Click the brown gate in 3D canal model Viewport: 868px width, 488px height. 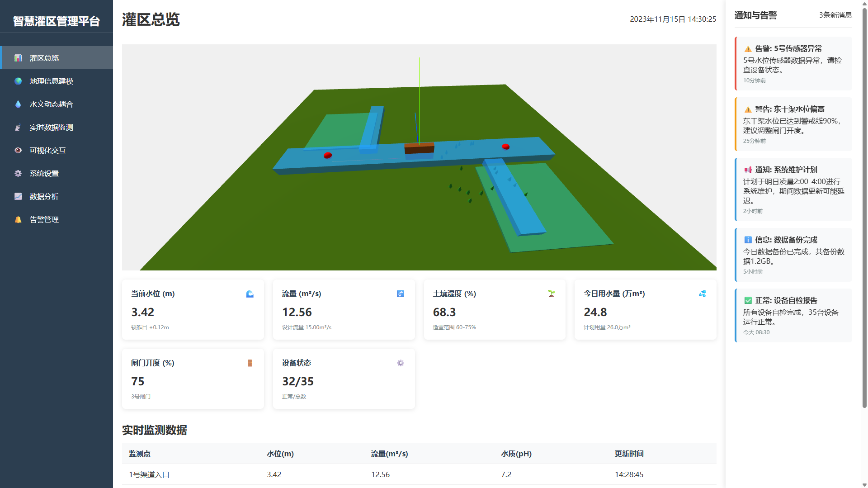pos(419,148)
